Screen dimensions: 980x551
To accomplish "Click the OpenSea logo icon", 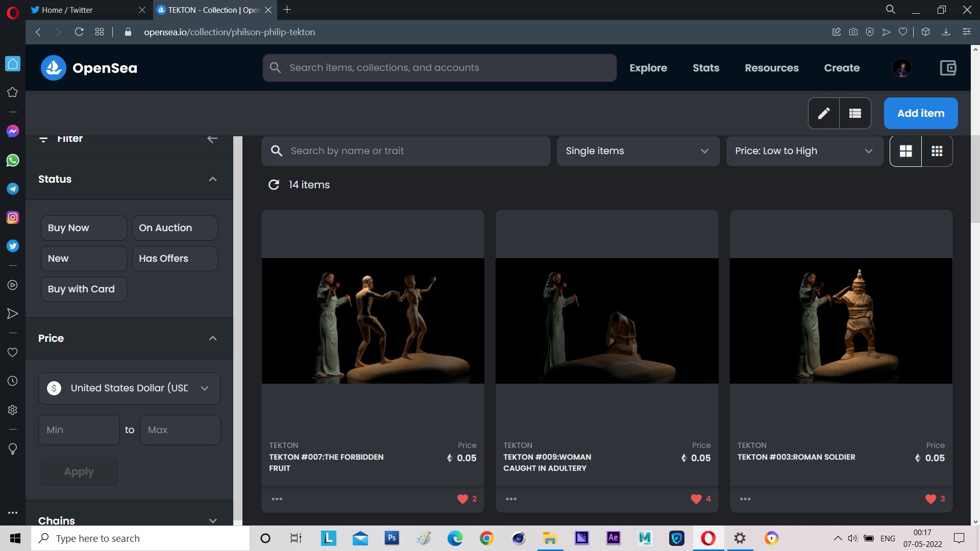I will pyautogui.click(x=54, y=68).
